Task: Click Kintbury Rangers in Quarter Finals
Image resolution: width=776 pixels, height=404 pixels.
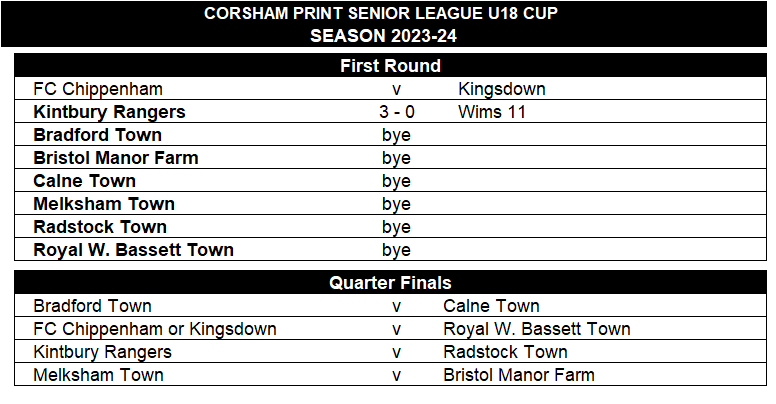Action: (x=102, y=352)
